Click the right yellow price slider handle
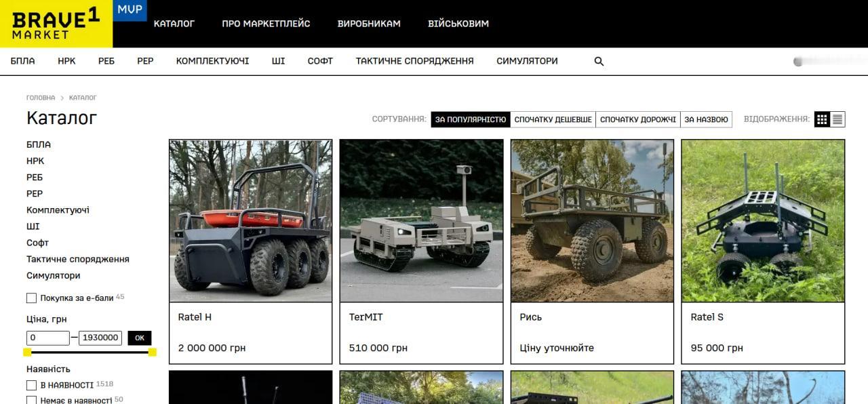The height and width of the screenshot is (404, 868). [152, 352]
